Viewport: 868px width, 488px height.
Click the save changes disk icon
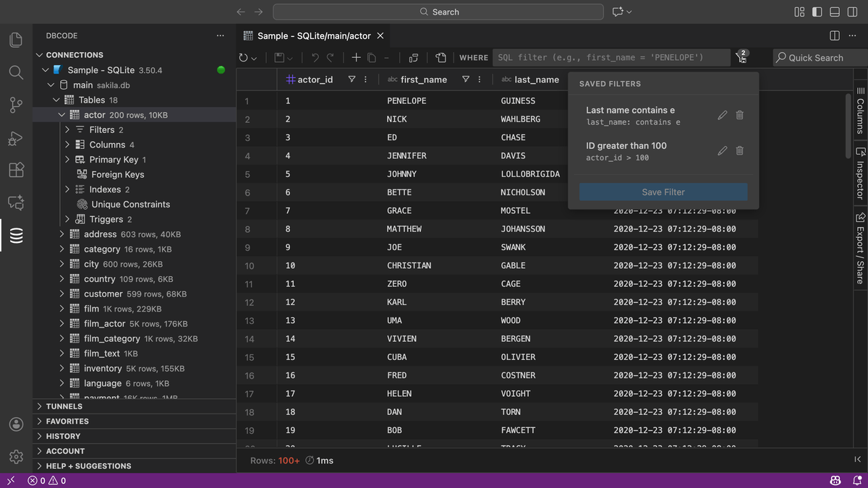[280, 57]
